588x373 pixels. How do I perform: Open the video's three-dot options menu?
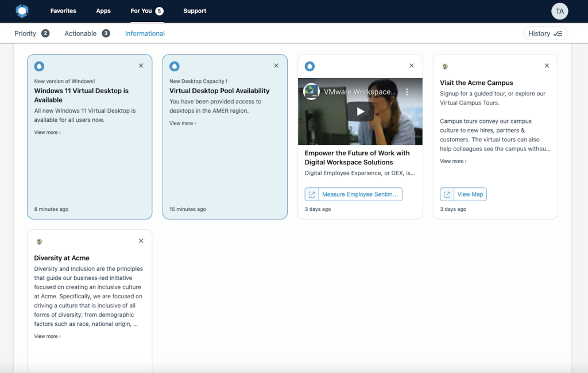coord(407,92)
